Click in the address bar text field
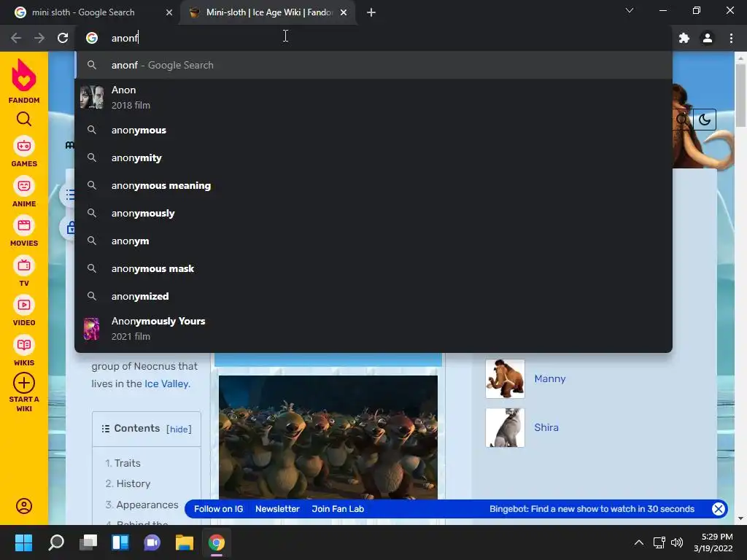 [x=373, y=38]
